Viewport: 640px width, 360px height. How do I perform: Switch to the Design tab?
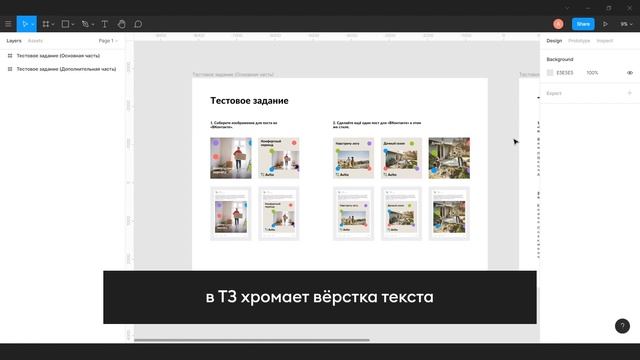554,41
